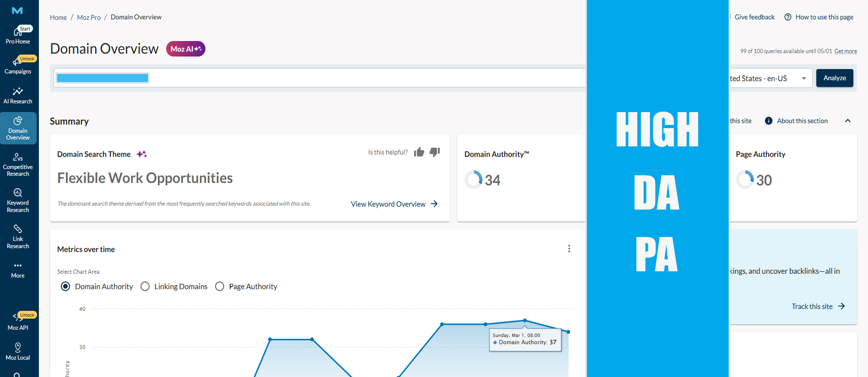Open Competitive Research sidebar item
This screenshot has width=868, height=377.
pos(18,165)
